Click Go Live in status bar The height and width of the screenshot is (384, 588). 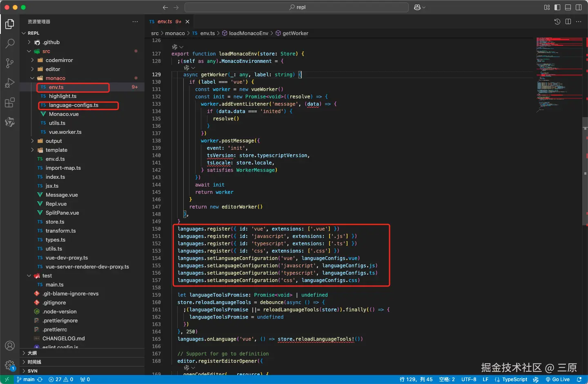[x=558, y=380]
